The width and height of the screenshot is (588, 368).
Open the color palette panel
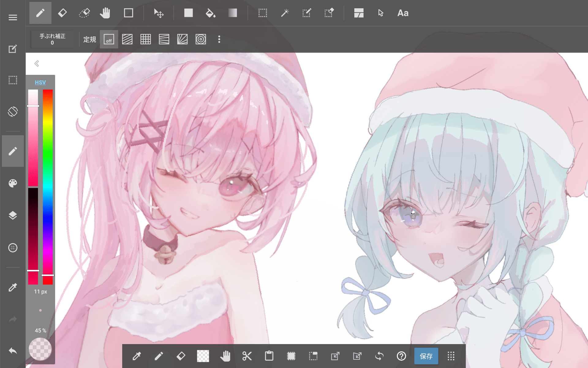(13, 183)
